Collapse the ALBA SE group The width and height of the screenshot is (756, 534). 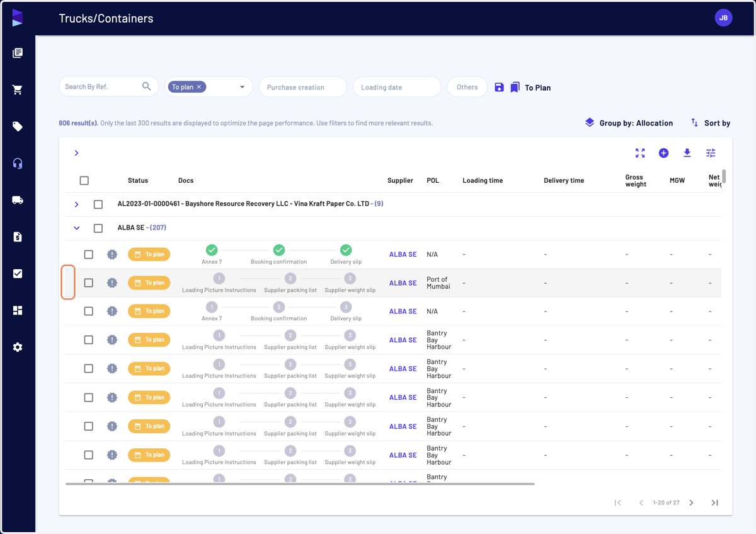[76, 228]
